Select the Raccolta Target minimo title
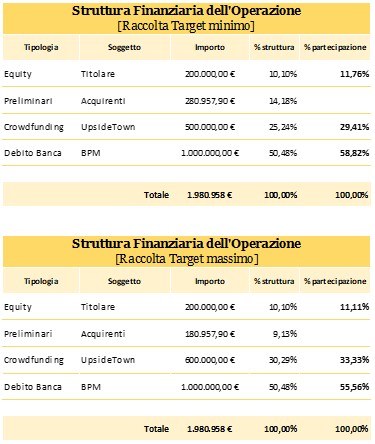 pyautogui.click(x=186, y=26)
